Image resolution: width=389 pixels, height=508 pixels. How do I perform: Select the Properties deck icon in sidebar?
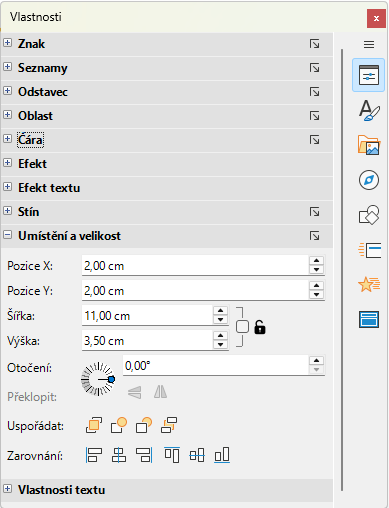click(369, 75)
